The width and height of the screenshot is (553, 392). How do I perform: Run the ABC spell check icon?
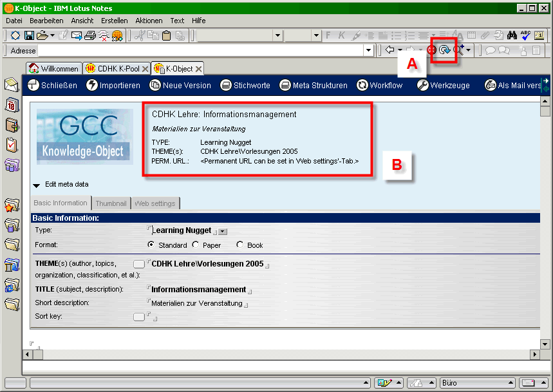[x=525, y=35]
